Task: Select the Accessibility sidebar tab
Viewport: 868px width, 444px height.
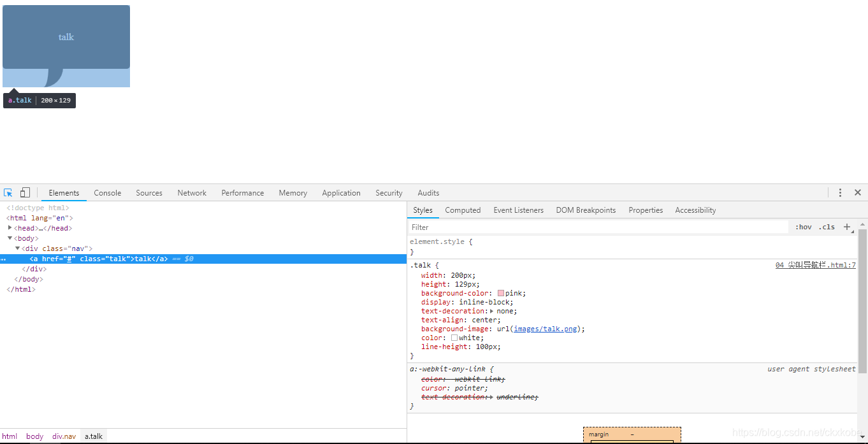Action: [695, 210]
